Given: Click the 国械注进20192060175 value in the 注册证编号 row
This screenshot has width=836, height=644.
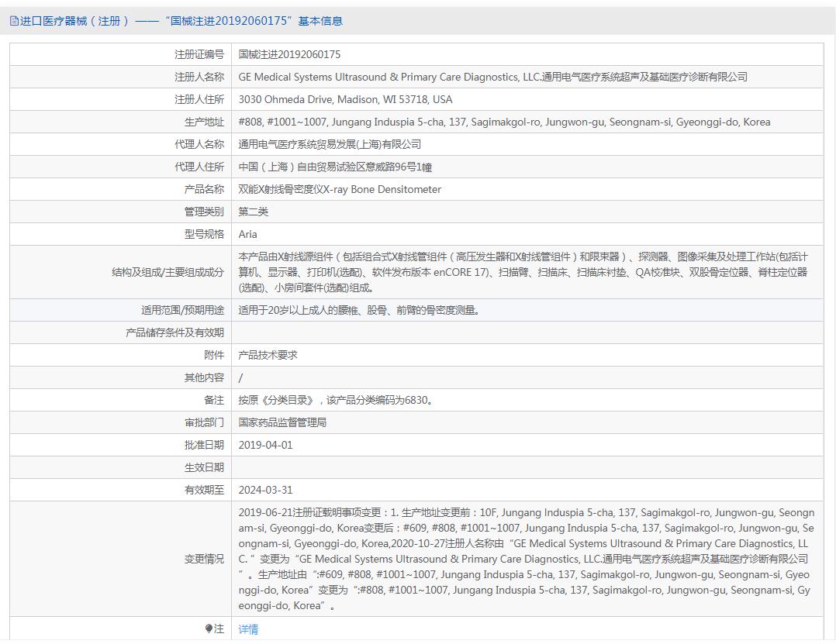Looking at the screenshot, I should (289, 54).
